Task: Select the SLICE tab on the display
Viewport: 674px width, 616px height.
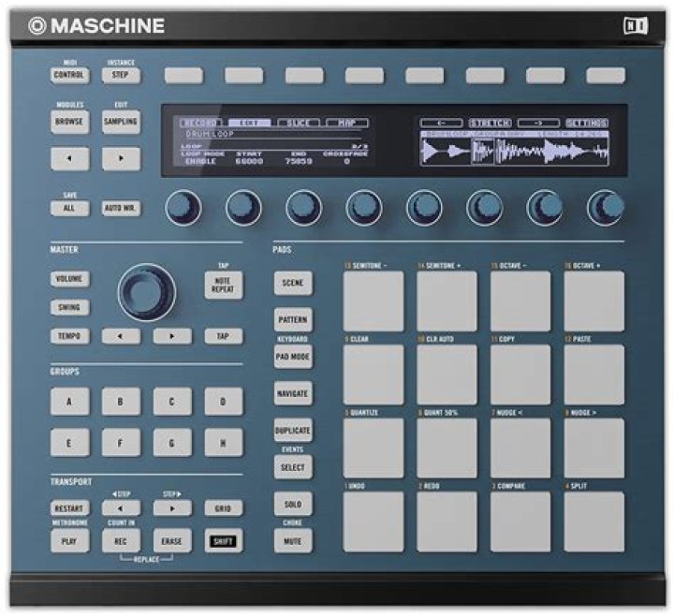Action: [x=299, y=123]
